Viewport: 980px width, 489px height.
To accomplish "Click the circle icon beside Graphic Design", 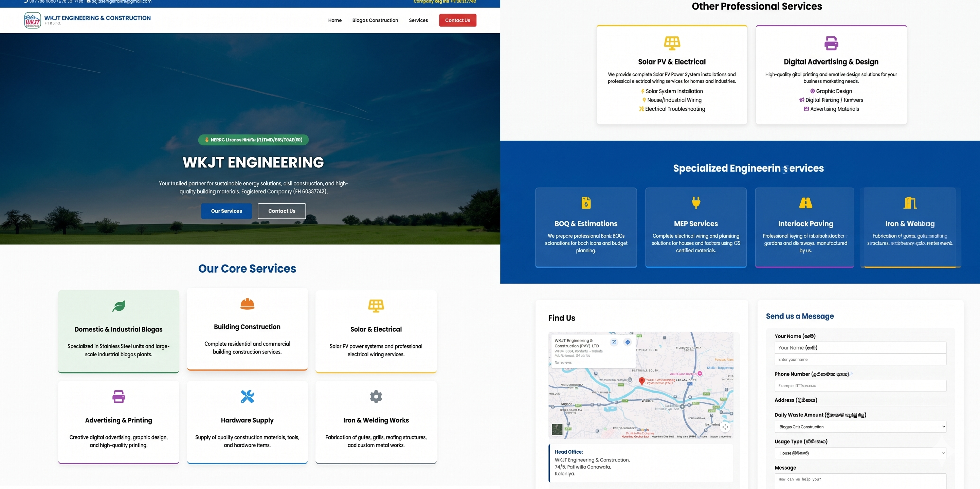I will click(x=813, y=91).
